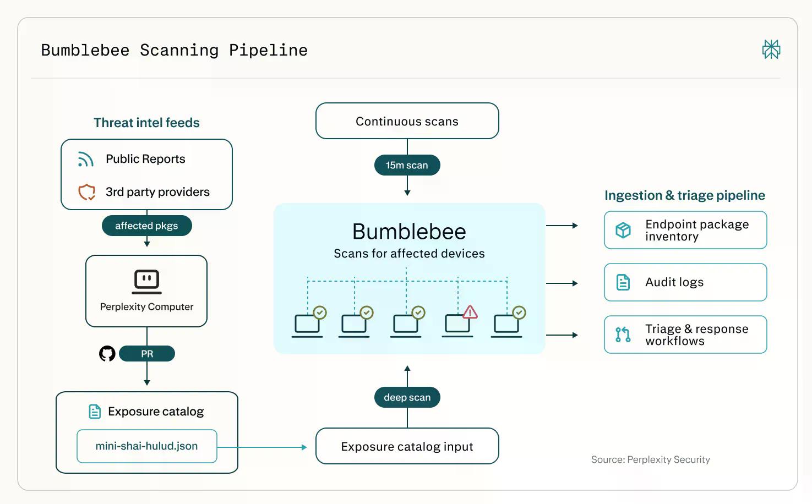The width and height of the screenshot is (812, 504).
Task: Click the last laptop with green checkmark
Action: (508, 322)
